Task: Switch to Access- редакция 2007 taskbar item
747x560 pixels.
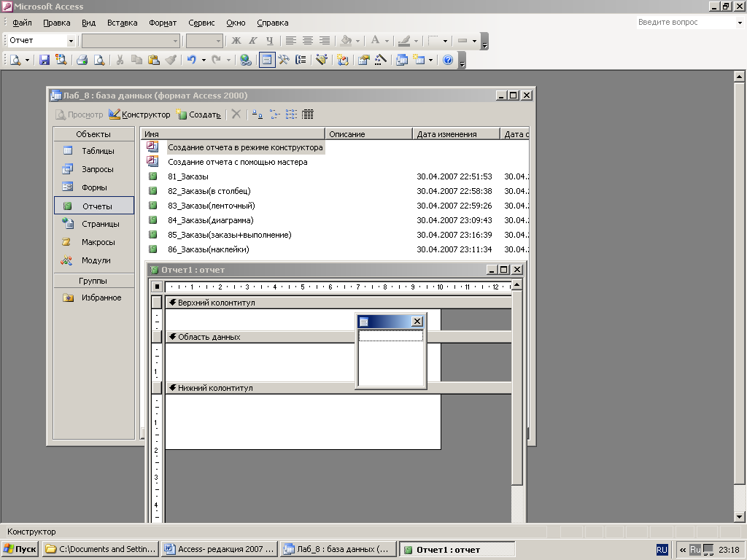Action: point(219,549)
